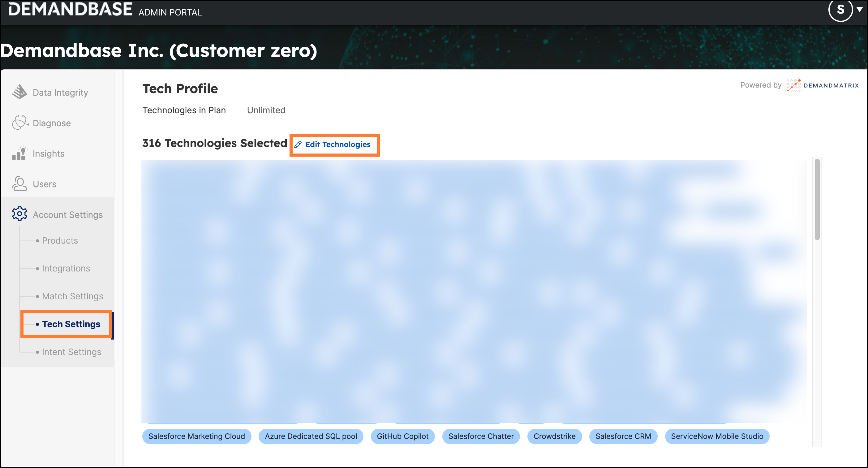Click the Crowdstrike technology tag
Viewport: 868px width, 468px height.
pyautogui.click(x=554, y=436)
